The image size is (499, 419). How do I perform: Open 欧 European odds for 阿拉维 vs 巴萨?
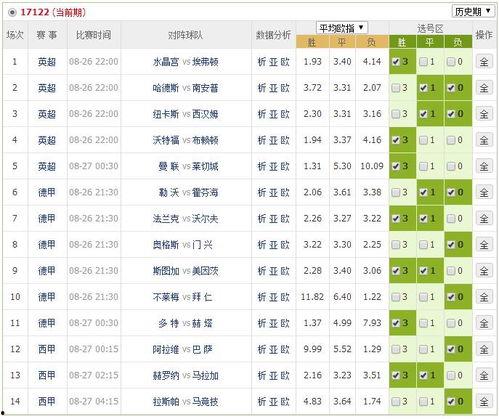coord(285,349)
